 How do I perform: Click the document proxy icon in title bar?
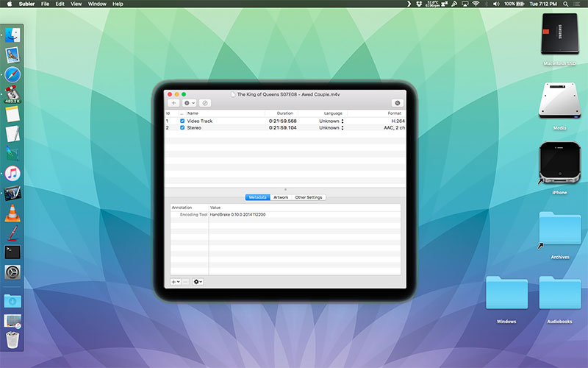tap(233, 94)
